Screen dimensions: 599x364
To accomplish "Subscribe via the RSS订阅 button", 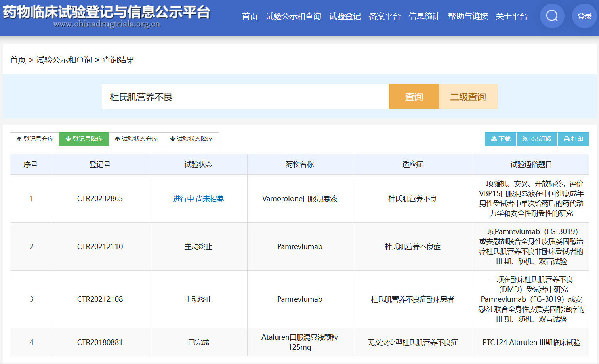I will (x=537, y=139).
